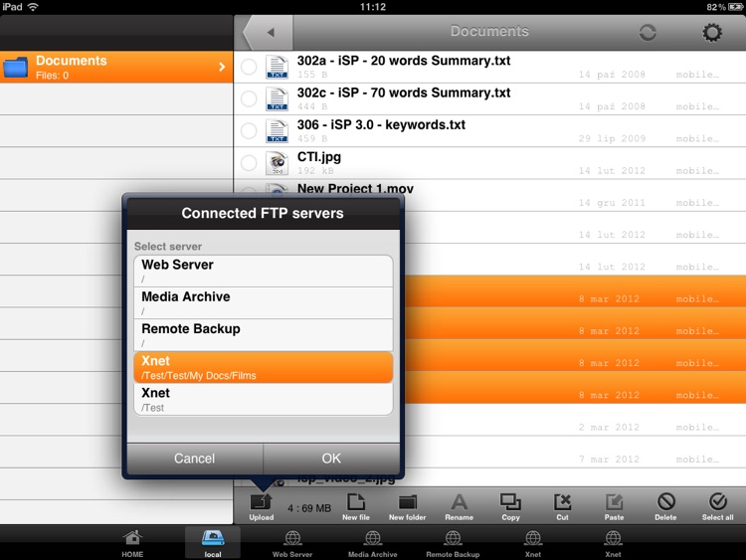The width and height of the screenshot is (746, 560).
Task: Tap the battery indicator at 82%
Action: click(x=735, y=7)
